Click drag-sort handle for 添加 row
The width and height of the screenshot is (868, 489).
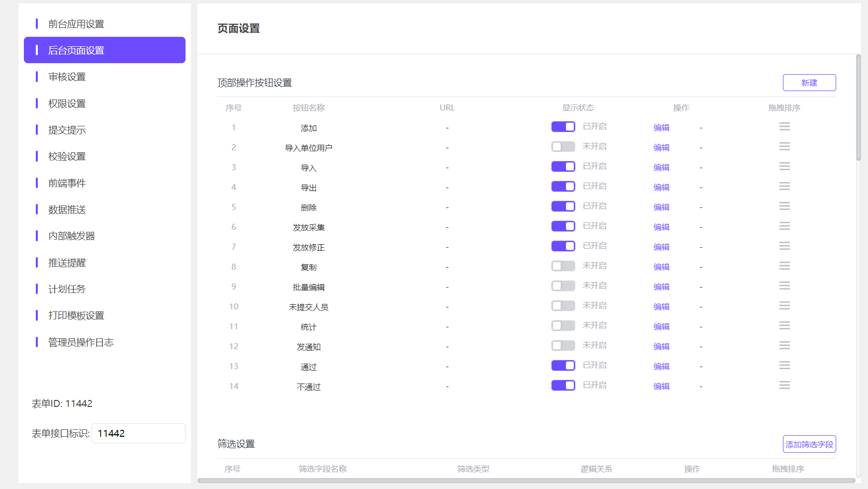784,127
